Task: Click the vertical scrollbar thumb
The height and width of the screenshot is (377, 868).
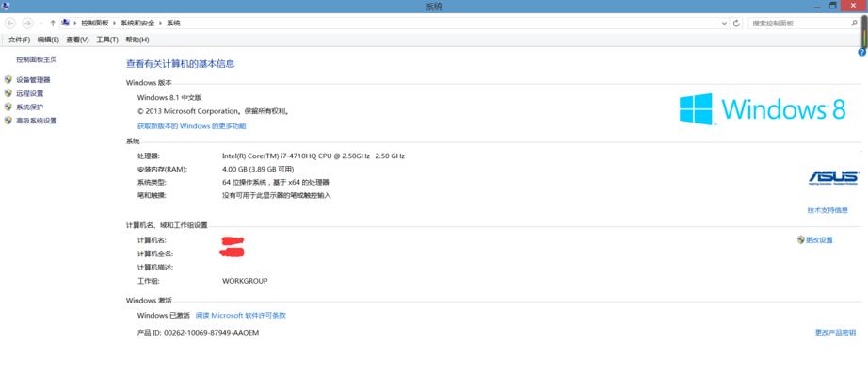Action: 864,32
